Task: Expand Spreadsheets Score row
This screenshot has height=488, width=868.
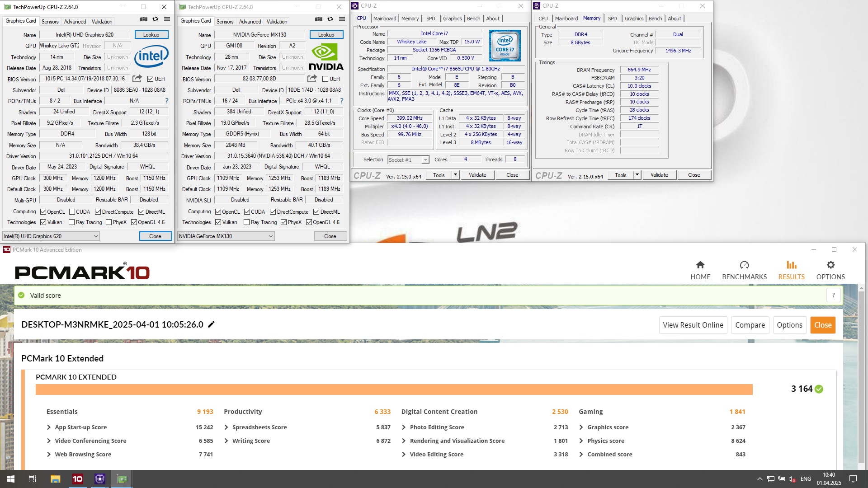Action: (226, 427)
